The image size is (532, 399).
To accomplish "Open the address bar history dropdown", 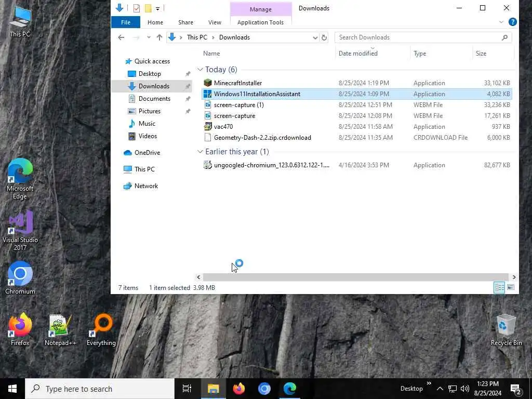I will pyautogui.click(x=315, y=37).
